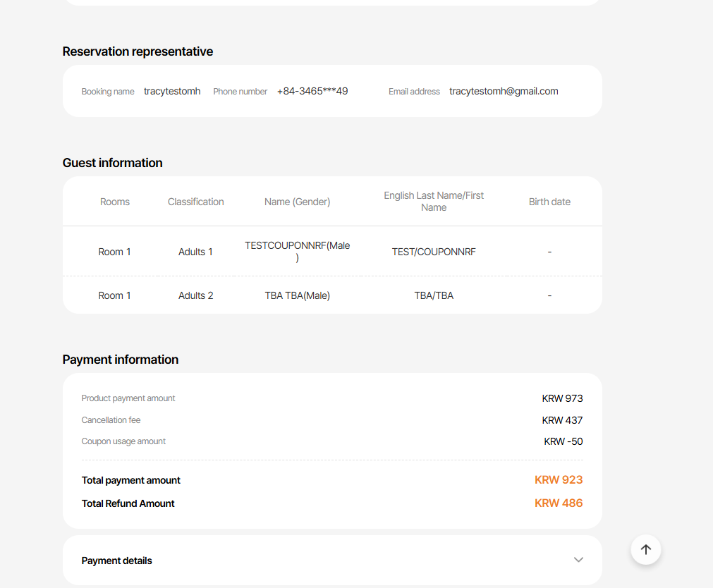Click the Adults 2 classification cell
The image size is (713, 588).
tap(196, 295)
